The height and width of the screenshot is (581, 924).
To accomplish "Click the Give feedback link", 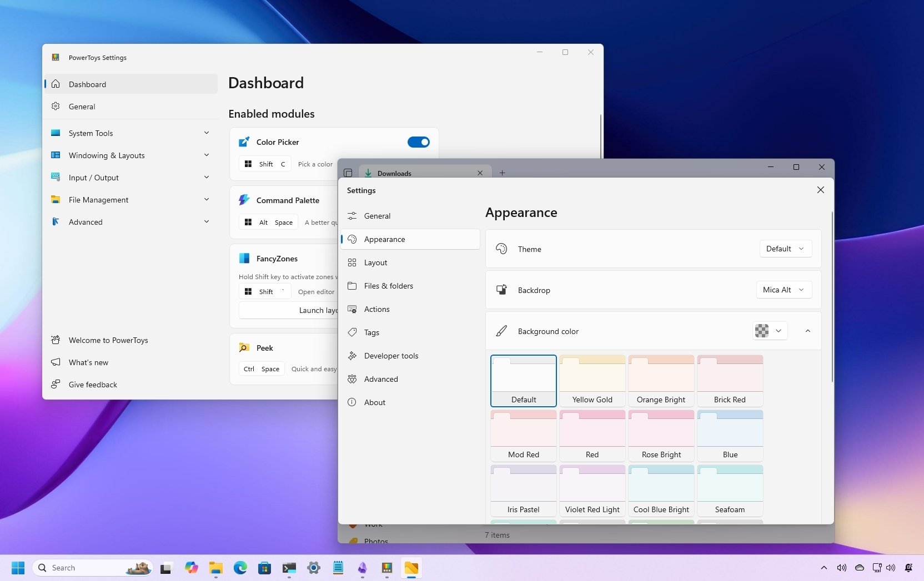I will [92, 384].
